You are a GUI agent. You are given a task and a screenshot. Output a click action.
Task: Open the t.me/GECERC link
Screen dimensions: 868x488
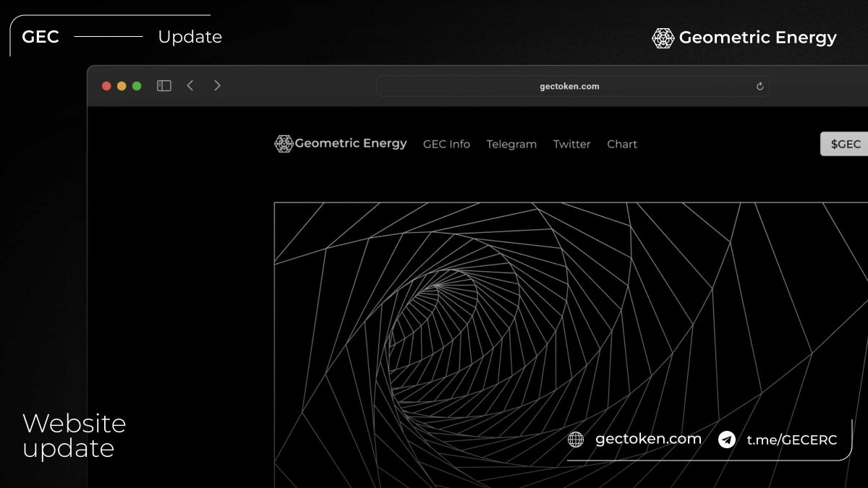[792, 440]
